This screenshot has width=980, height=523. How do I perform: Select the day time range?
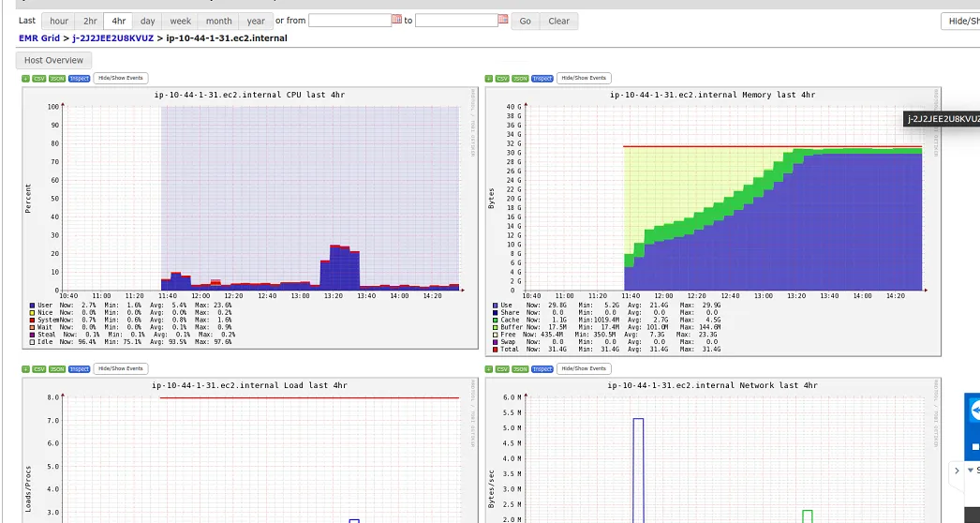(147, 21)
